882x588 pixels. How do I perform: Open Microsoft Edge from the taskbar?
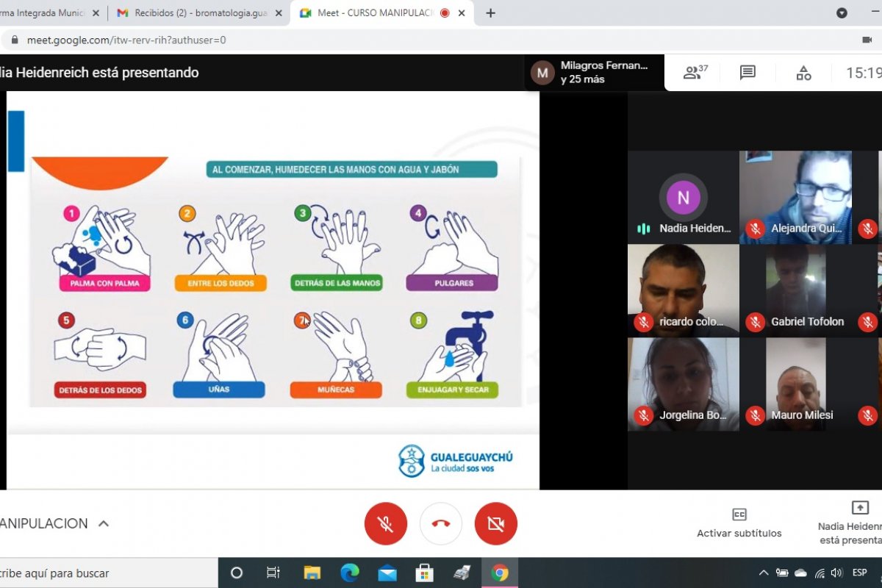350,573
